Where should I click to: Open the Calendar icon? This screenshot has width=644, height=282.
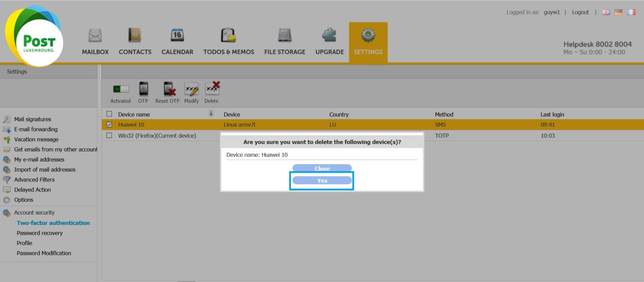click(177, 36)
